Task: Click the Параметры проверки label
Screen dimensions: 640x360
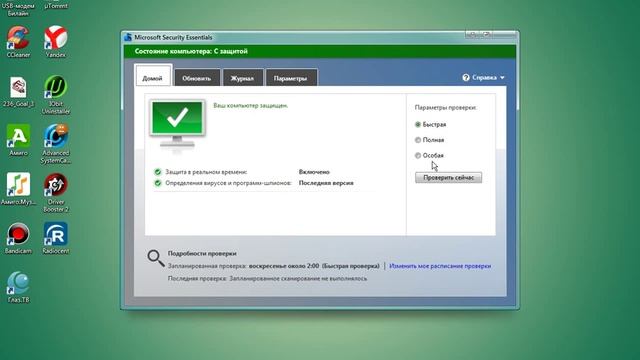Action: (446, 108)
